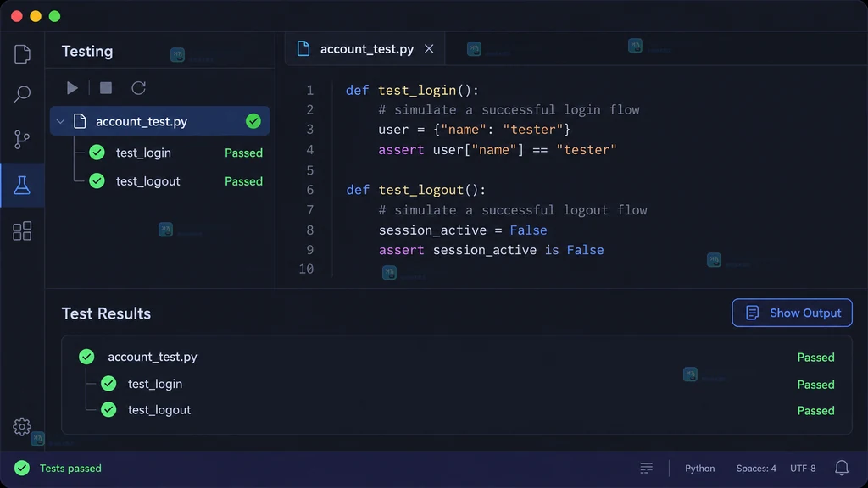Open the Explorer files icon in sidebar
The image size is (868, 488).
coord(22,53)
